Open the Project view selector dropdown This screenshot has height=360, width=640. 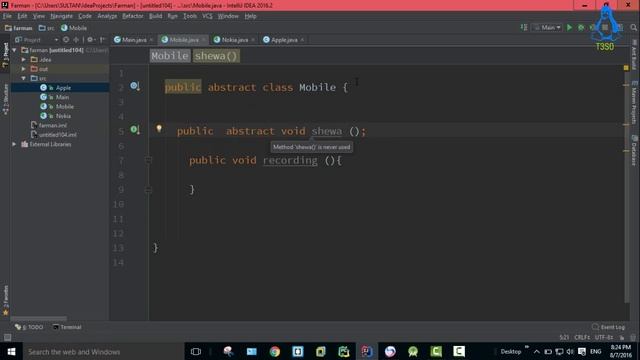(37, 40)
